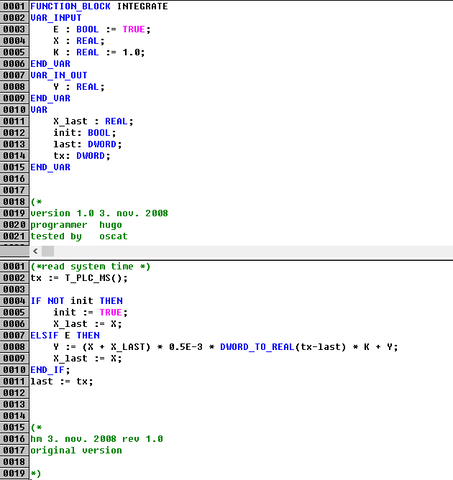Click the END_VAR keyword after 'K : REAL := 1.0;'
The height and width of the screenshot is (480, 453).
coord(50,64)
